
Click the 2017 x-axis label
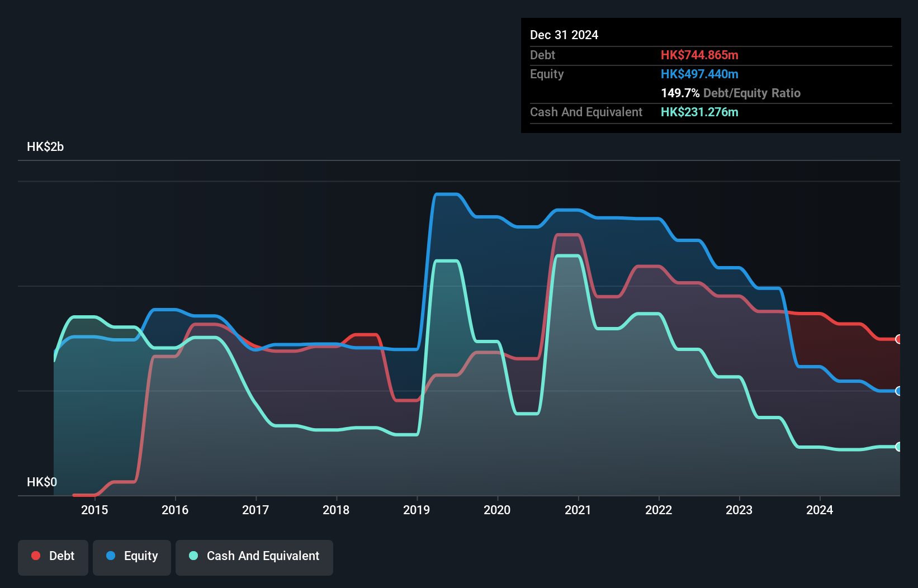coord(255,510)
